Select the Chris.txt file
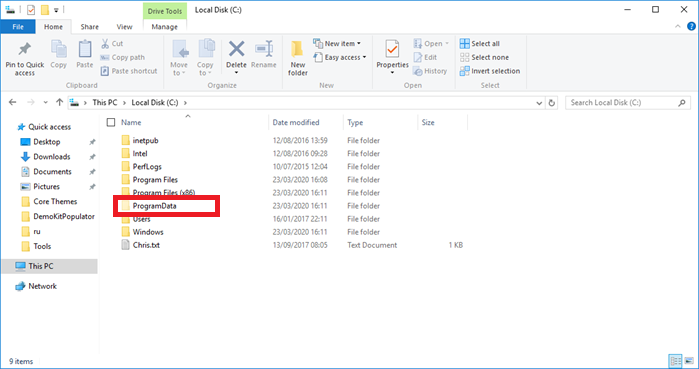The width and height of the screenshot is (699, 369). coord(146,245)
